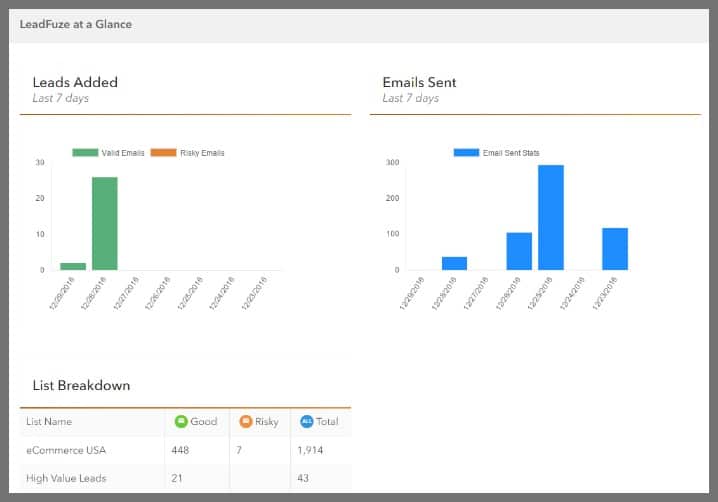Image resolution: width=718 pixels, height=502 pixels.
Task: Click the blue Total column icon
Action: click(x=306, y=421)
